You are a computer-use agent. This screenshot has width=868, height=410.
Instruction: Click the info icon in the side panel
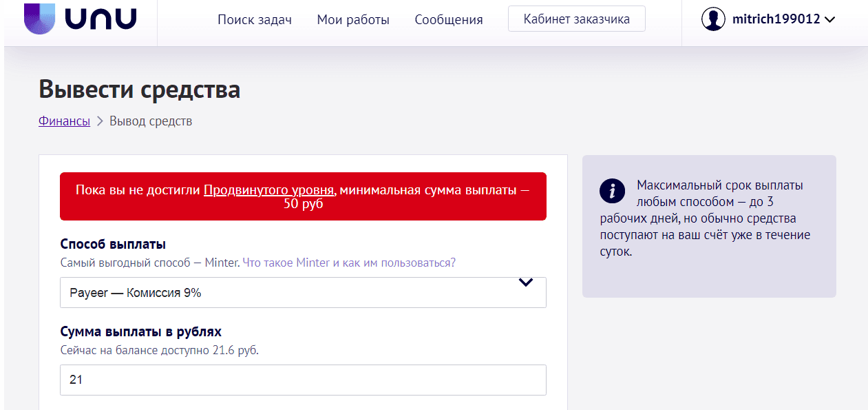point(612,191)
